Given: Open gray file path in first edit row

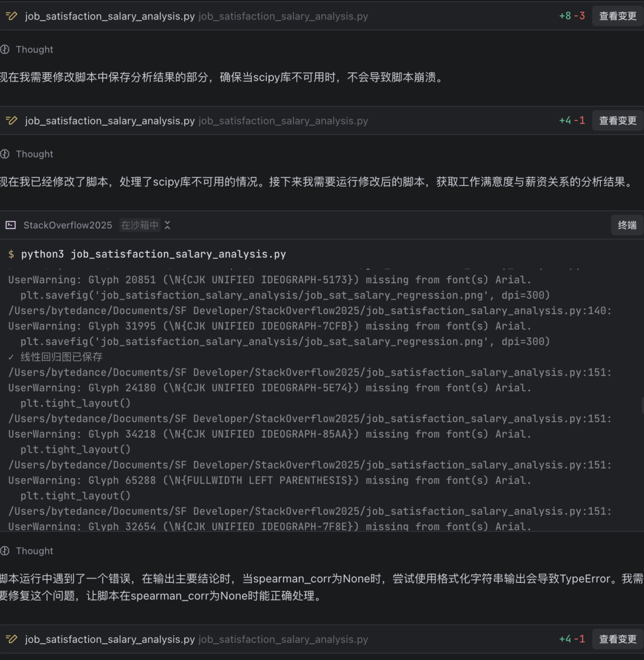Looking at the screenshot, I should [283, 16].
